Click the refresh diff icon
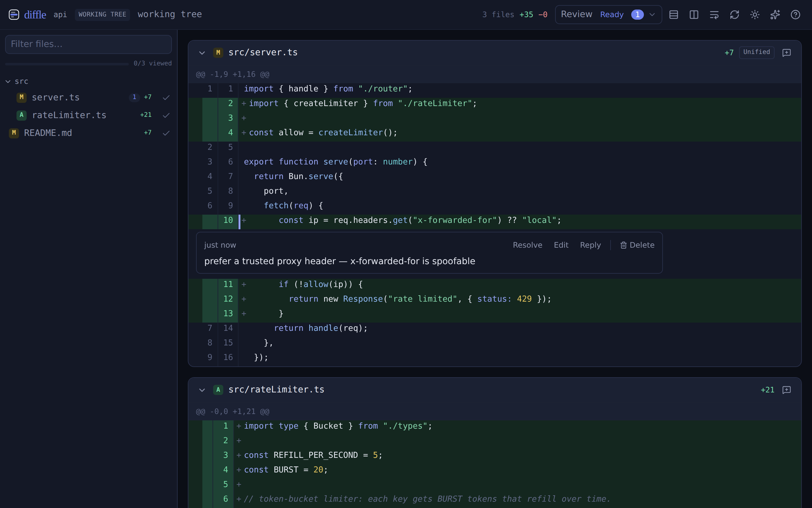This screenshot has height=508, width=812. (x=735, y=15)
